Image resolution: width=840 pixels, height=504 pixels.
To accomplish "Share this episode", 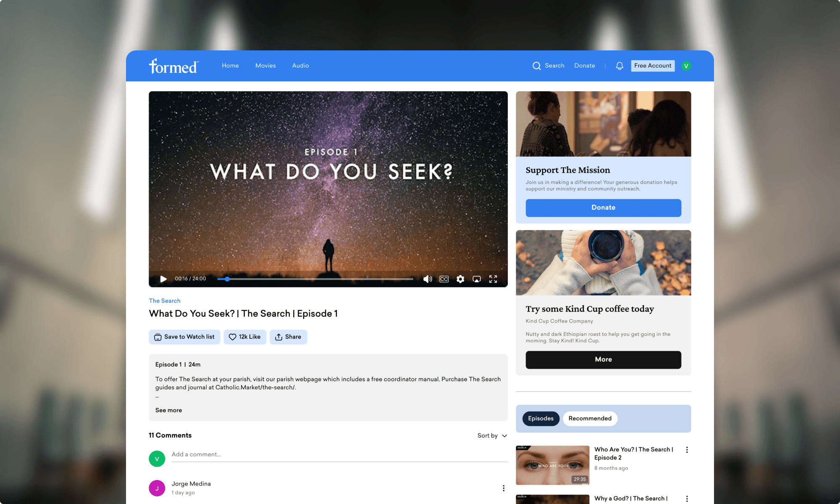I will pos(288,337).
